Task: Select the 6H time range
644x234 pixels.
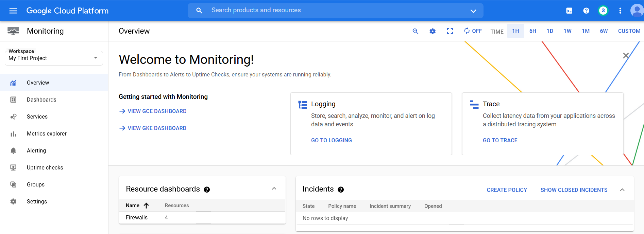Action: [x=533, y=31]
